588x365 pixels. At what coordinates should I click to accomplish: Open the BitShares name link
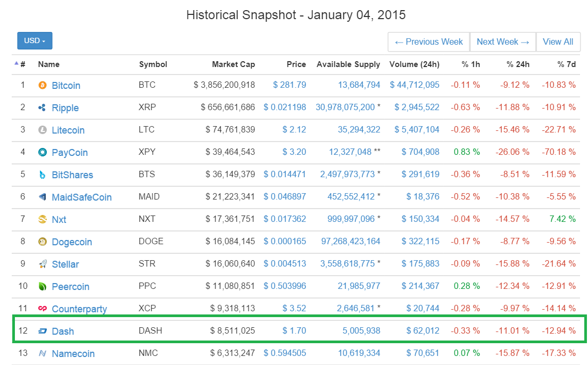[72, 175]
